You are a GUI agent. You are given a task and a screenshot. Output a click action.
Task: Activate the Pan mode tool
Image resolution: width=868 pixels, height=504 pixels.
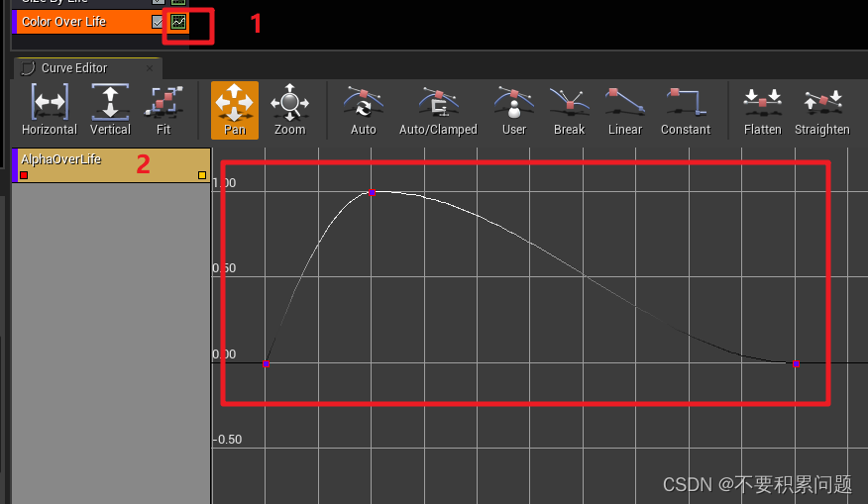click(235, 110)
